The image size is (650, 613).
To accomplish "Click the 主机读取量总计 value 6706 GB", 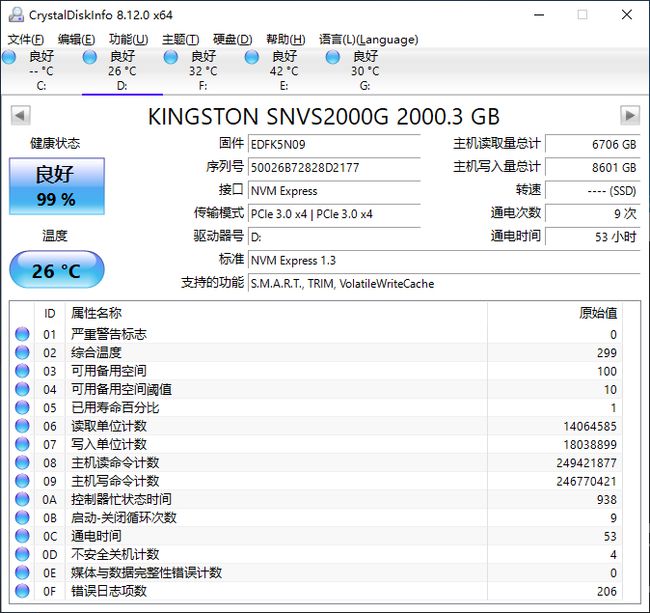I will click(x=593, y=144).
